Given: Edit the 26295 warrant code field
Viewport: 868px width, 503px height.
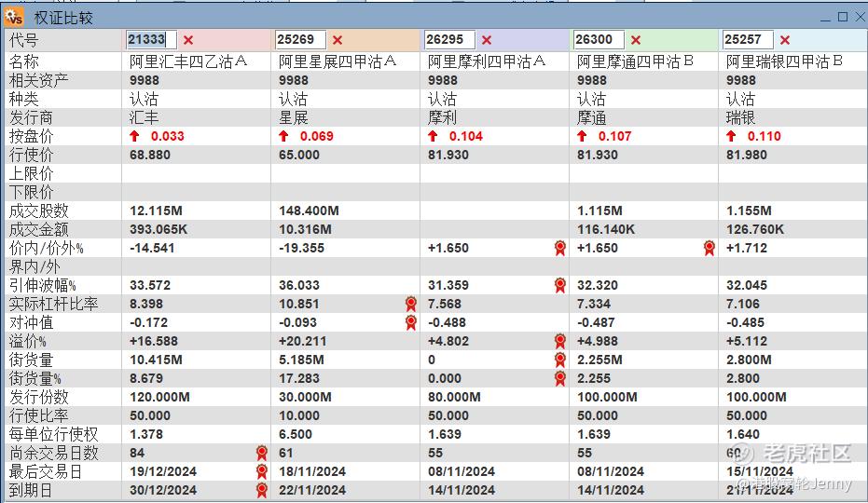Looking at the screenshot, I should (x=449, y=39).
